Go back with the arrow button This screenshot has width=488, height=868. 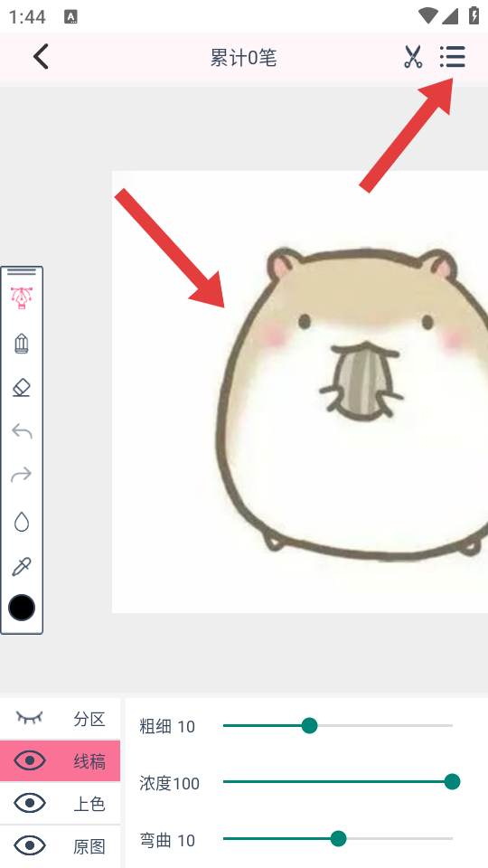click(42, 56)
